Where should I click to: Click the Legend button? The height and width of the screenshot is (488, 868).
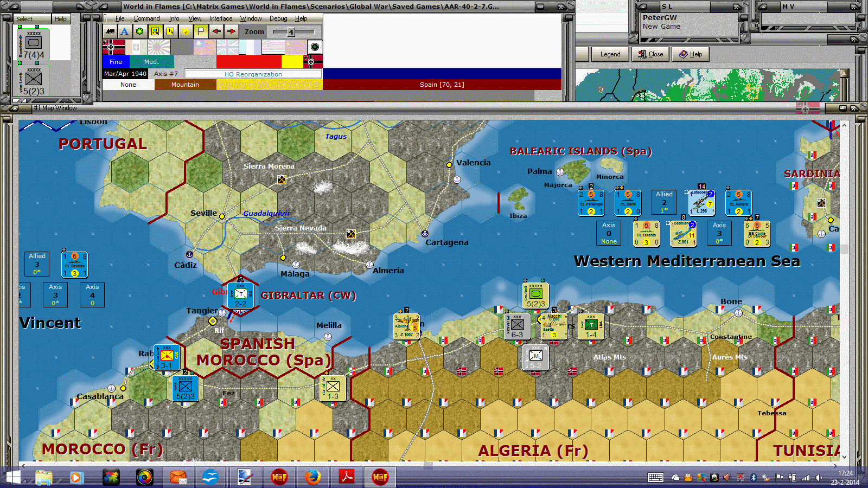click(610, 54)
